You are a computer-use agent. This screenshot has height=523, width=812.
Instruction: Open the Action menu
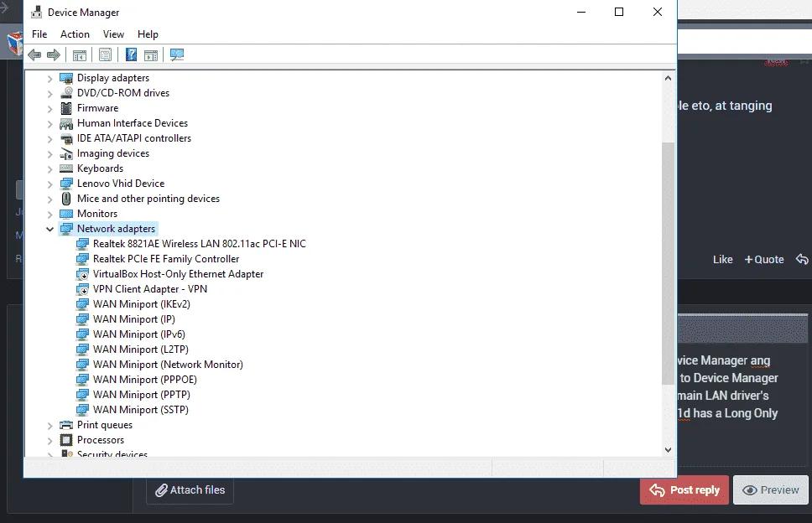75,34
